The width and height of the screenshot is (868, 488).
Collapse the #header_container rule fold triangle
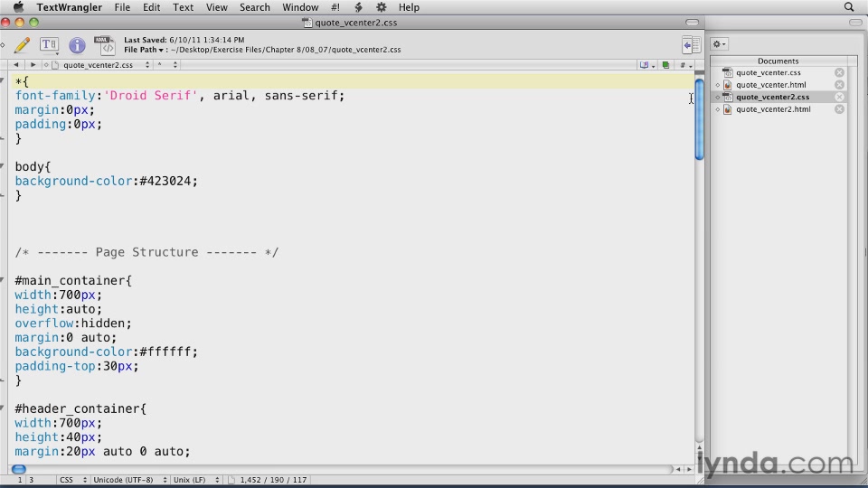pyautogui.click(x=3, y=408)
